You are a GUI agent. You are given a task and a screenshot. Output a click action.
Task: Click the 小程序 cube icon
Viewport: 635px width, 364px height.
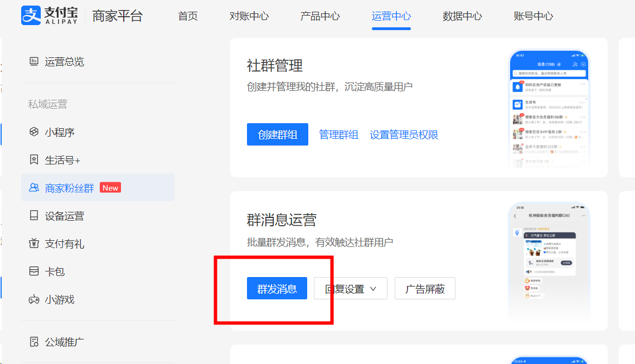pos(34,132)
